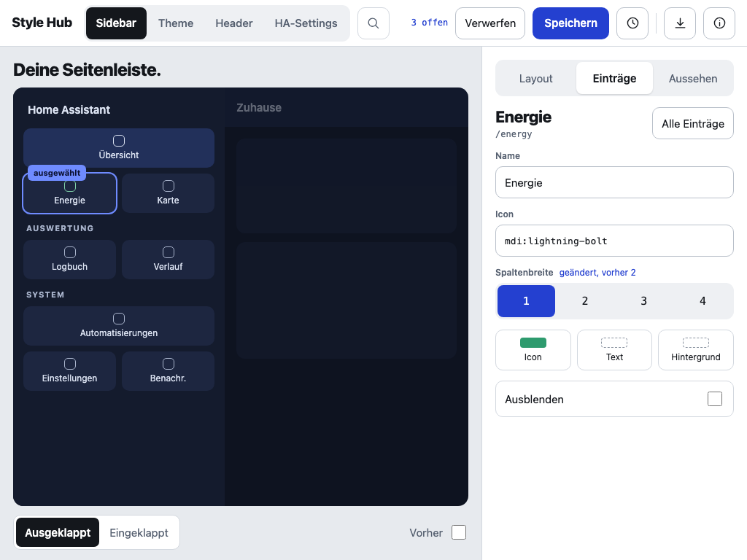Open the Theme tab
747x560 pixels.
[x=176, y=23]
